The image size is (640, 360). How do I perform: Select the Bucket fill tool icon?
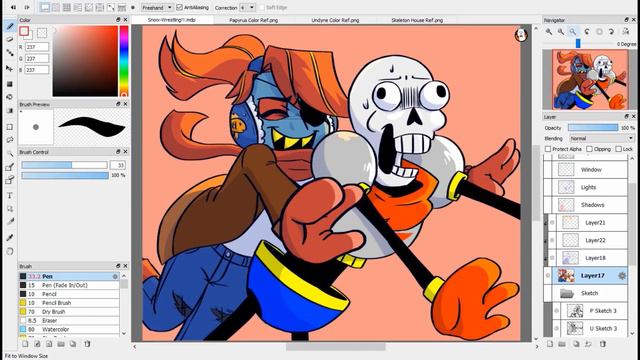coord(10,97)
